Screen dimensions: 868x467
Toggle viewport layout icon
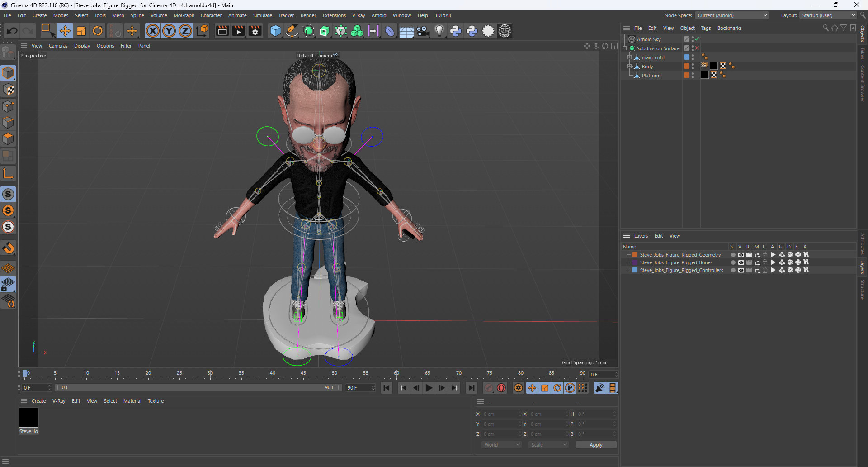tap(614, 46)
